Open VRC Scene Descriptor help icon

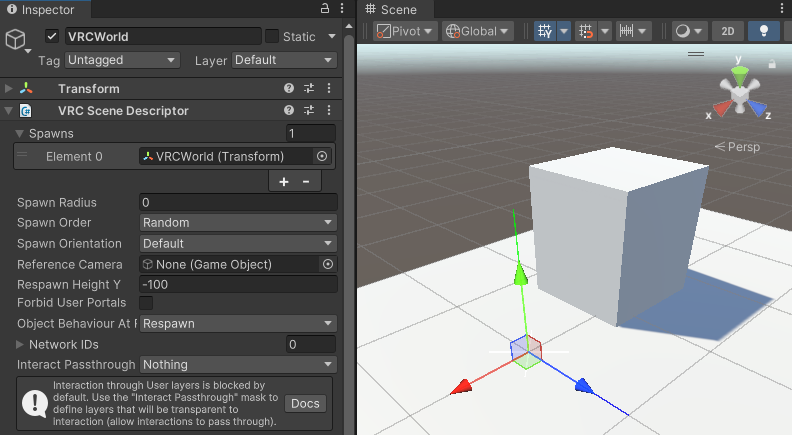289,110
